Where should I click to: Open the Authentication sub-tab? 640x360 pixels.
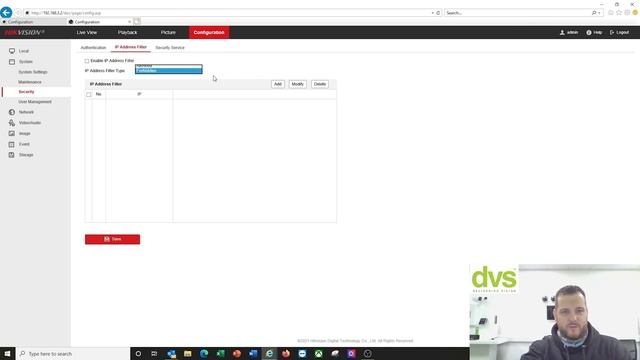click(x=93, y=47)
